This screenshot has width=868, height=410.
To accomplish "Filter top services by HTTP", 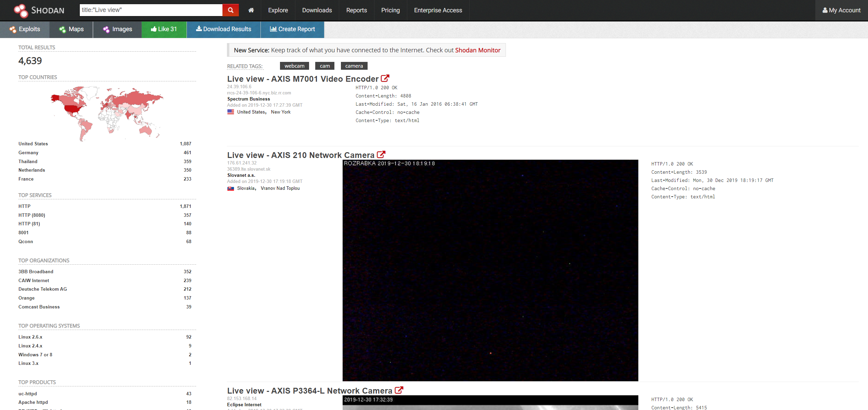I will coord(25,206).
